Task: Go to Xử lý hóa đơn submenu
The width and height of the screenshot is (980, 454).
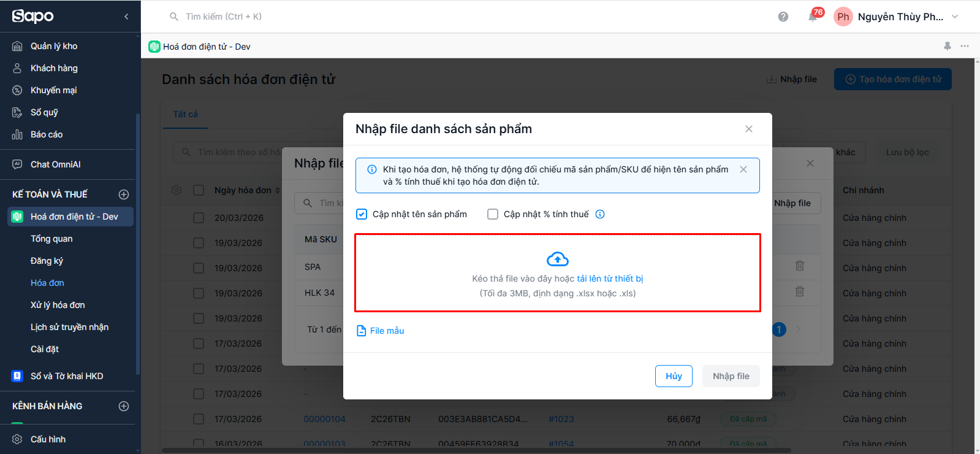Action: (x=58, y=305)
